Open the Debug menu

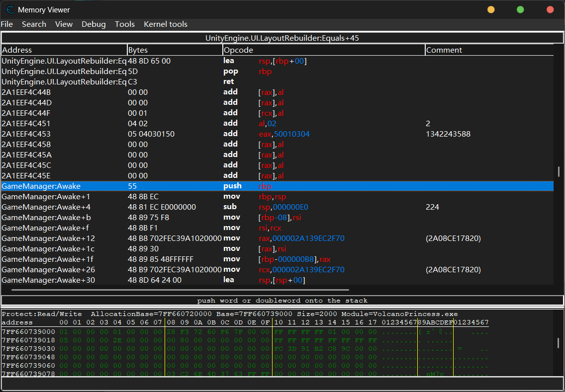[94, 24]
